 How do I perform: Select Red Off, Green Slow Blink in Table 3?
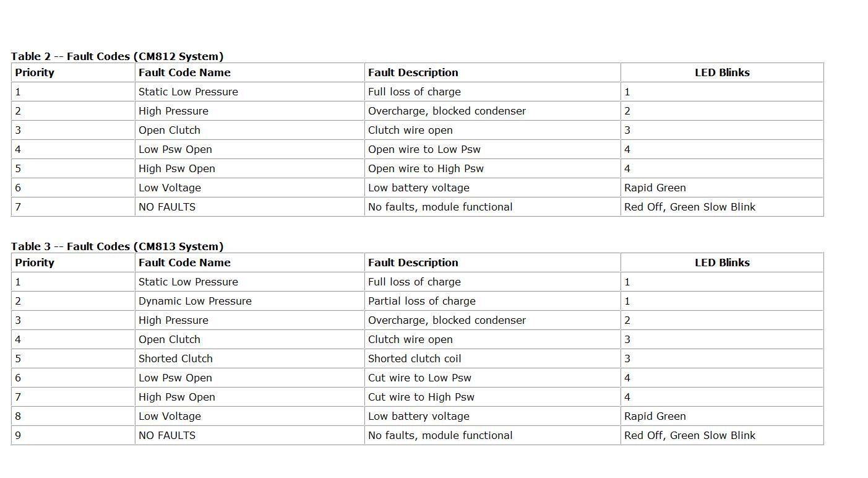(x=722, y=435)
